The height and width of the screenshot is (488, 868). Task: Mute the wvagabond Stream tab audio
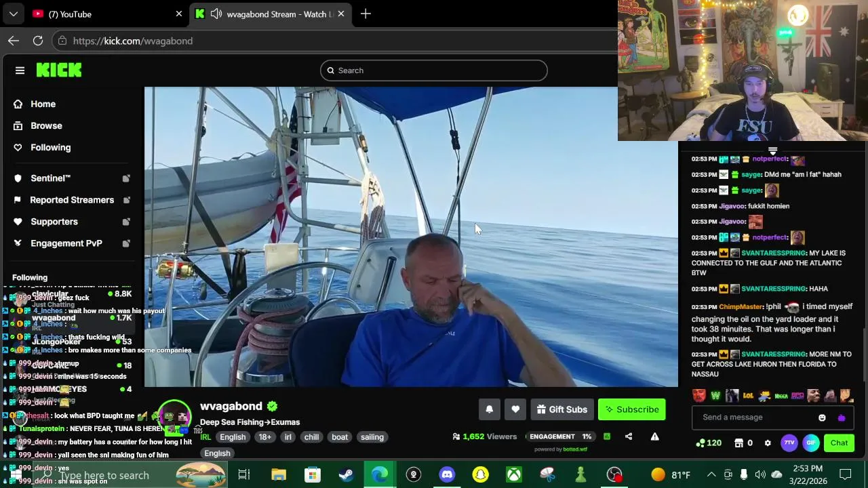click(x=216, y=14)
